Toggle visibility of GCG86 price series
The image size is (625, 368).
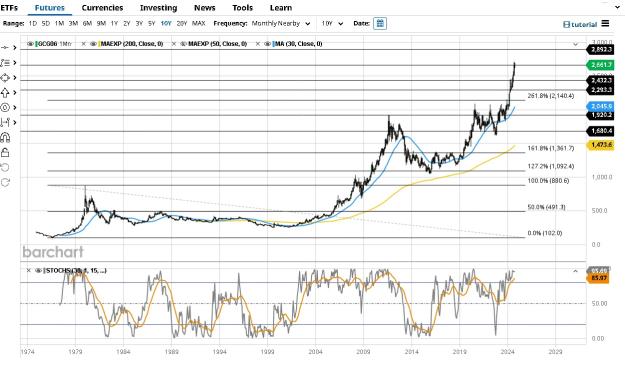pos(30,44)
